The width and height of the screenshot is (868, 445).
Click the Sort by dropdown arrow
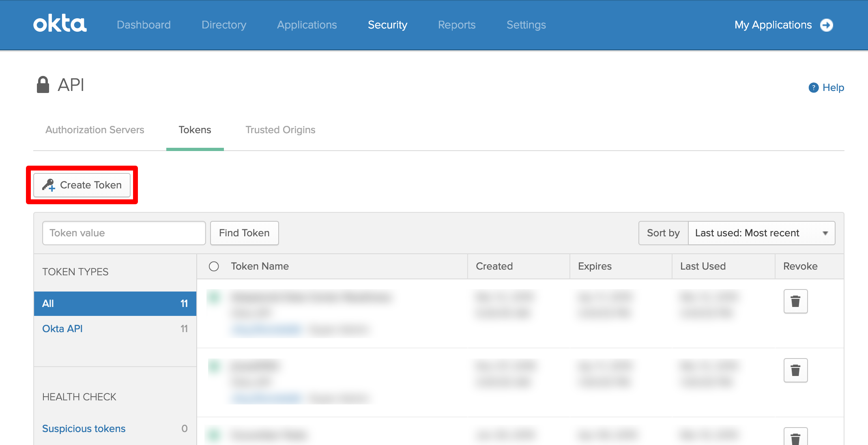[x=825, y=233]
